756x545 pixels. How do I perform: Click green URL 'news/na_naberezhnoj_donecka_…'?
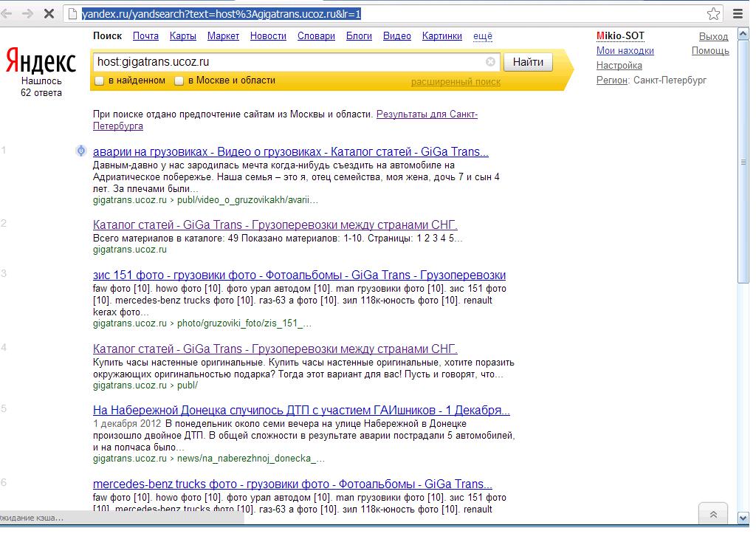tap(251, 458)
